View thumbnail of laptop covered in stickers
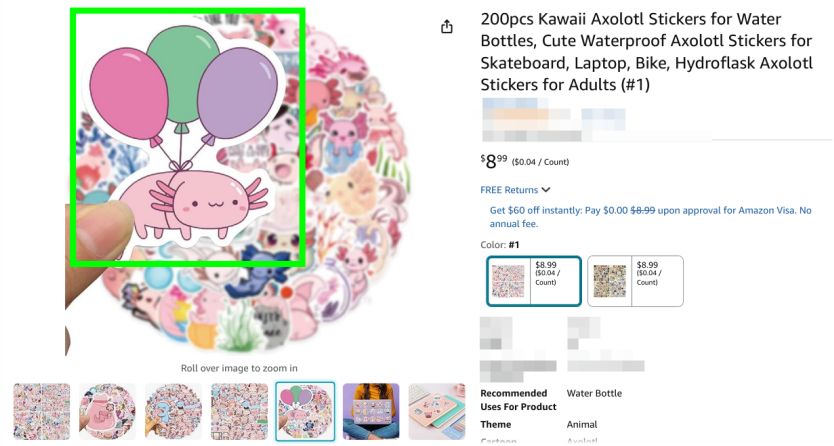 (x=370, y=411)
